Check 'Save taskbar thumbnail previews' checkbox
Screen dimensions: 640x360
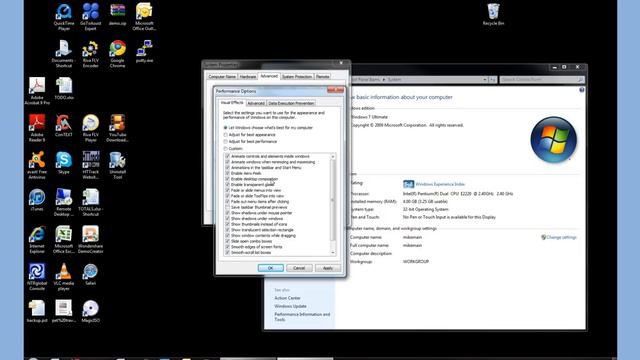pos(227,207)
